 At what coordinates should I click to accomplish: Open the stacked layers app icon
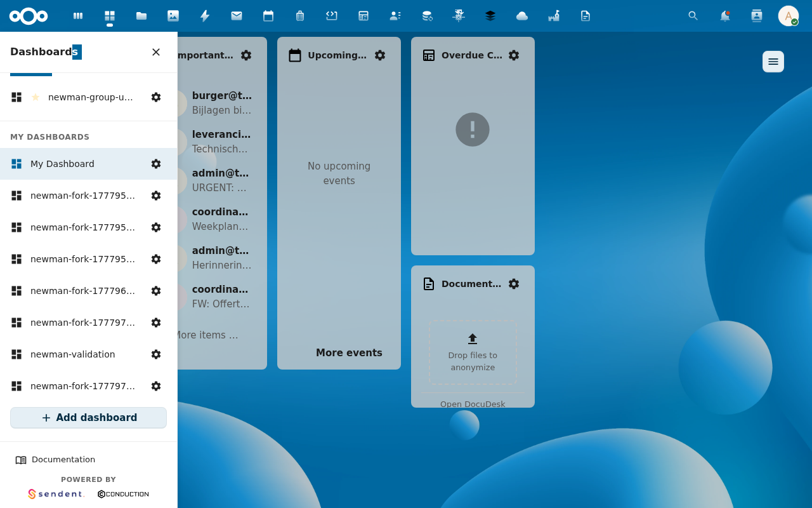pos(490,16)
